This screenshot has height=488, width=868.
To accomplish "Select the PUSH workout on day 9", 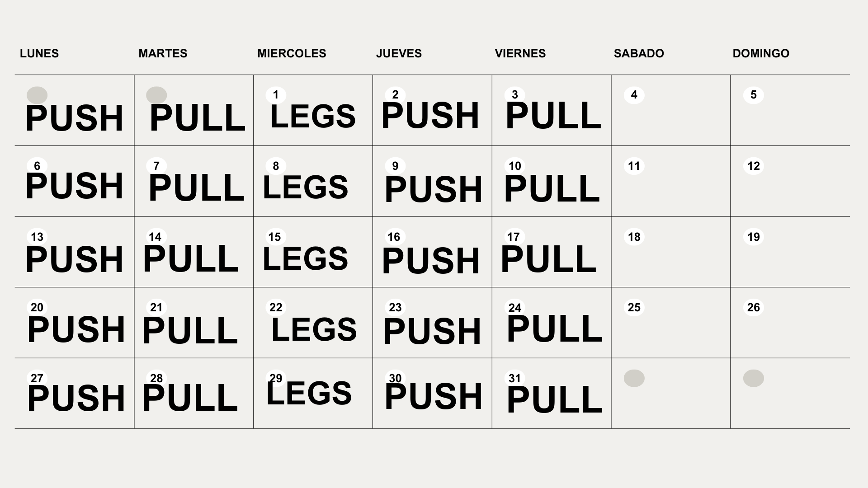I will (x=434, y=190).
